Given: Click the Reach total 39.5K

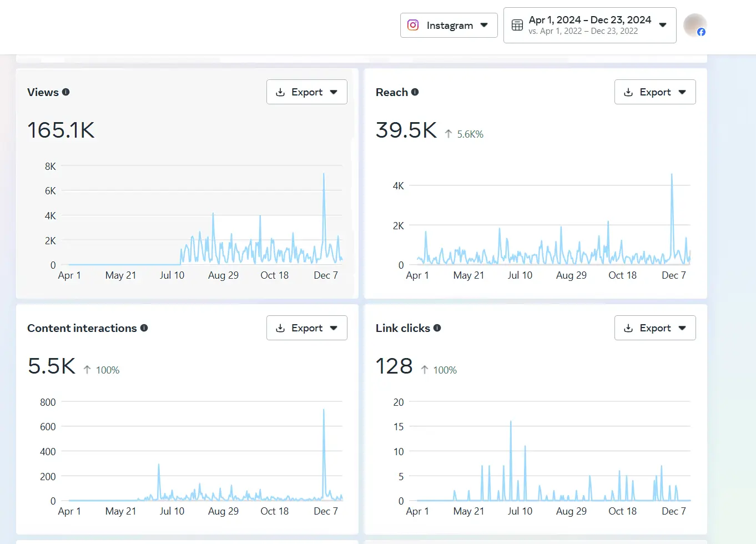Looking at the screenshot, I should pos(406,130).
